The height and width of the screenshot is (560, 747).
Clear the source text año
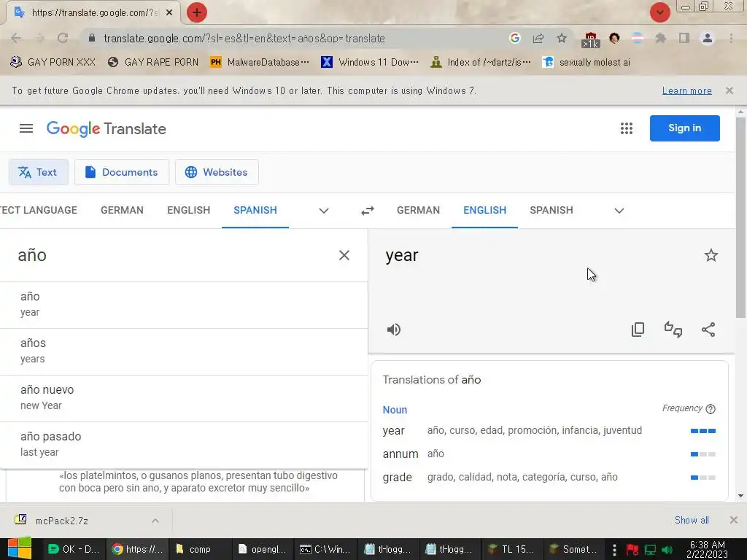point(344,255)
